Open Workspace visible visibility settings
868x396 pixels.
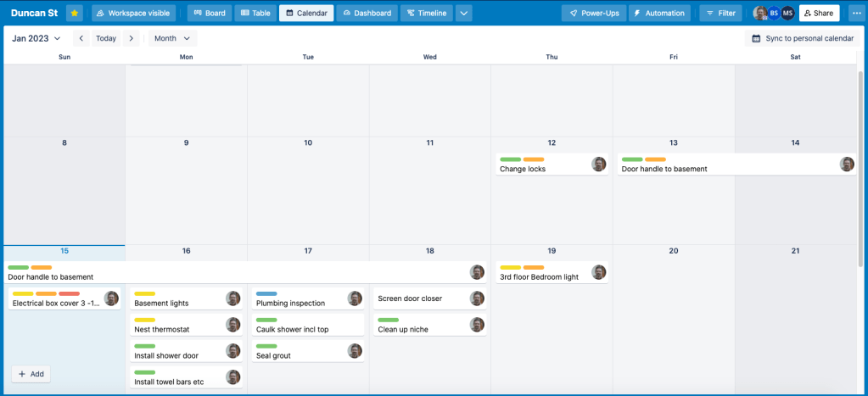[134, 14]
